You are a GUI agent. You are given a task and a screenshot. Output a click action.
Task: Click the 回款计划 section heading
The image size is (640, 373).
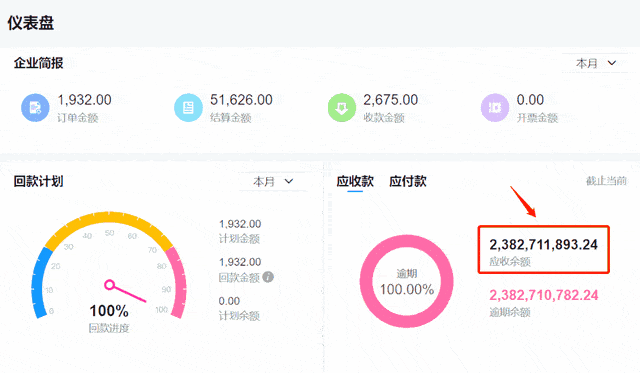coord(38,181)
